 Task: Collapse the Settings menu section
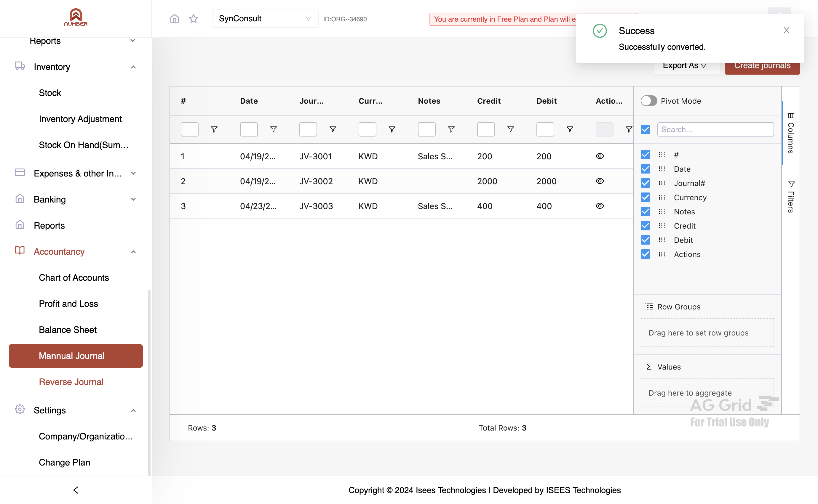pos(133,410)
